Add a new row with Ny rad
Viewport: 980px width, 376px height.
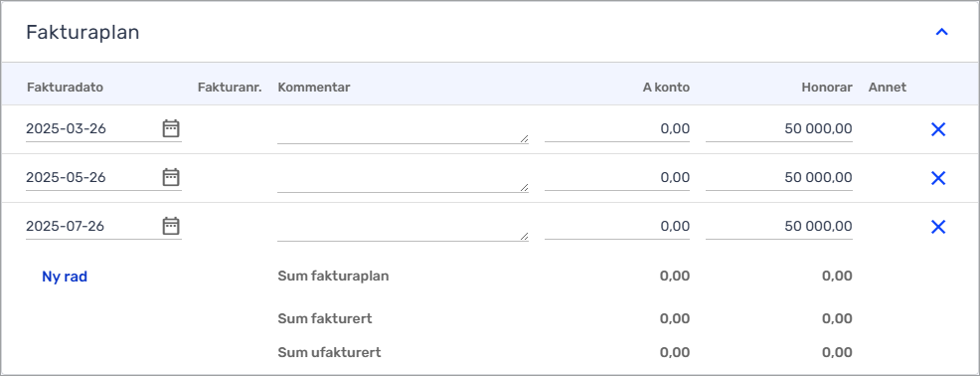pos(65,277)
